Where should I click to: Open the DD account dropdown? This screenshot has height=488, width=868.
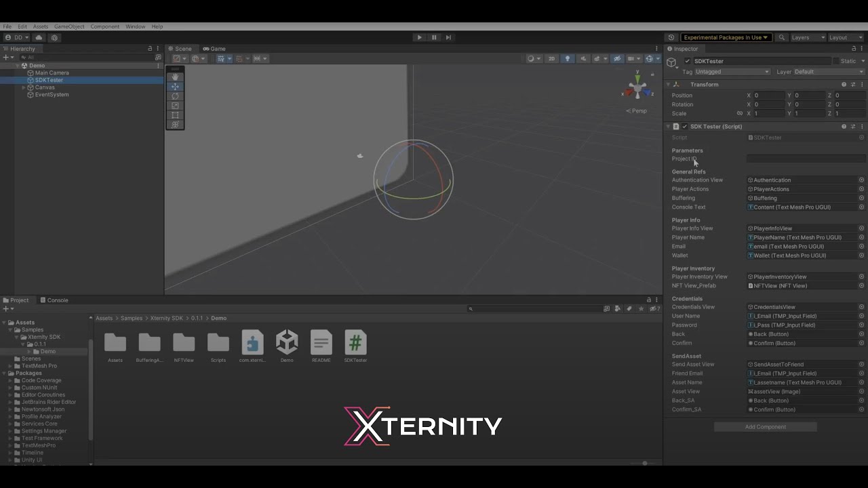click(x=17, y=37)
